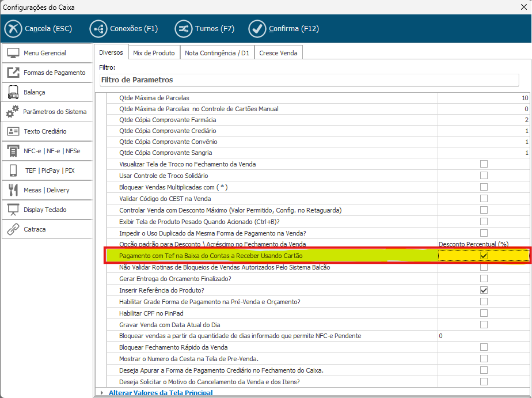Switch to Mix de Produto tab

154,53
